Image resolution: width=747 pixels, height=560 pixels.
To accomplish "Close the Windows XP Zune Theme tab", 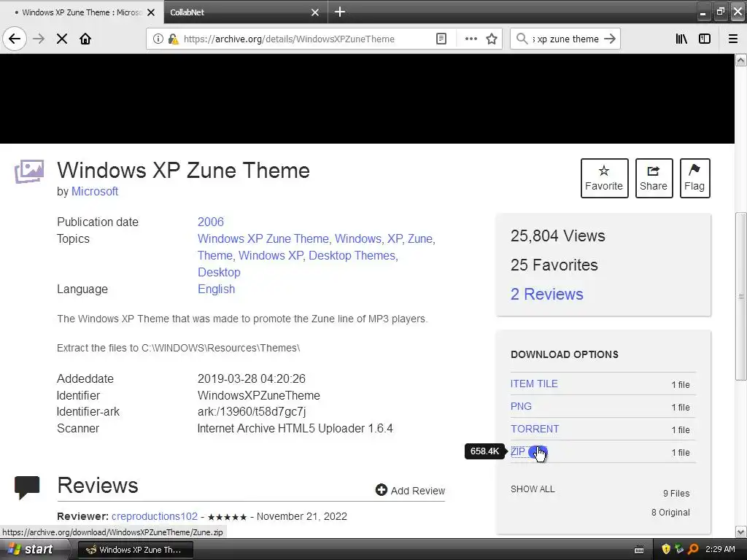I will (151, 12).
